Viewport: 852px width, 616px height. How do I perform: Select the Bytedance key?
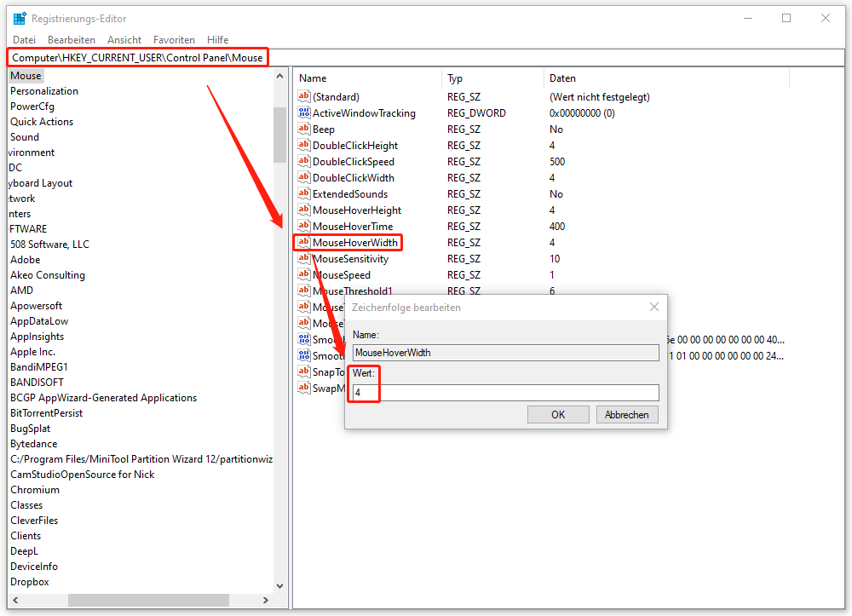point(33,444)
